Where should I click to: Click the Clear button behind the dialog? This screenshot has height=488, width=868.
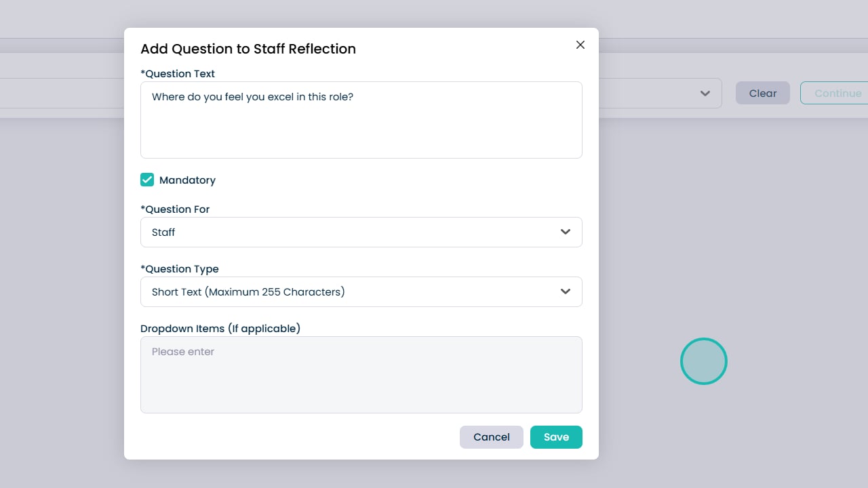pos(762,94)
